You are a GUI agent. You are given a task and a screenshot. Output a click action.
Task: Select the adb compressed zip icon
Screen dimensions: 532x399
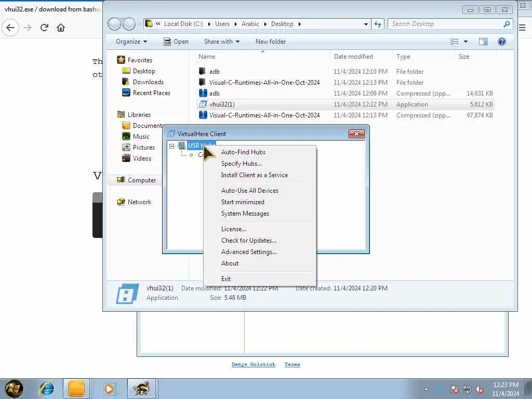point(203,94)
